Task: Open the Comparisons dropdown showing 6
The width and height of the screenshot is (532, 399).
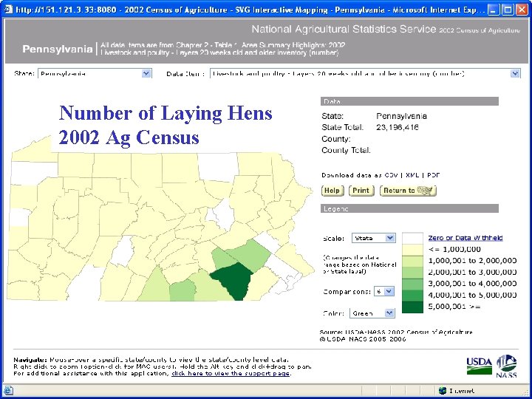Action: click(x=384, y=291)
